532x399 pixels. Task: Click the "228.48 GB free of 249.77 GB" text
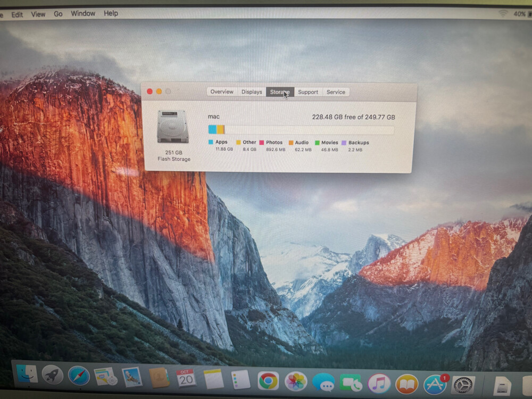[354, 117]
